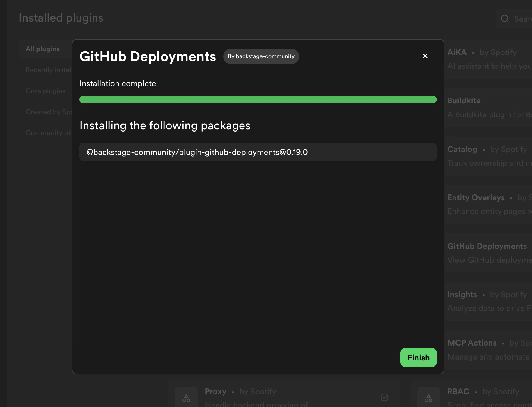Screen dimensions: 532x407
Task: Open the RBAC plugin card
Action: [471, 393]
